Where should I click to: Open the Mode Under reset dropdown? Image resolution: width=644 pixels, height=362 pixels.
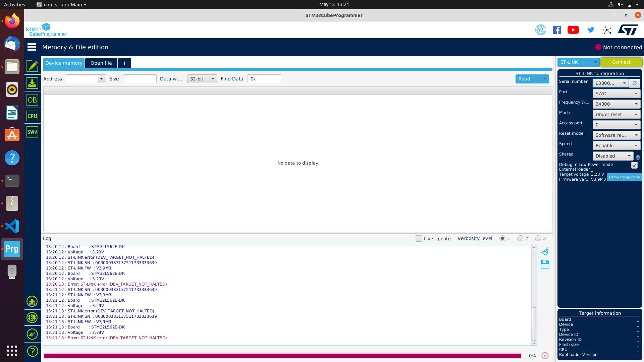616,114
